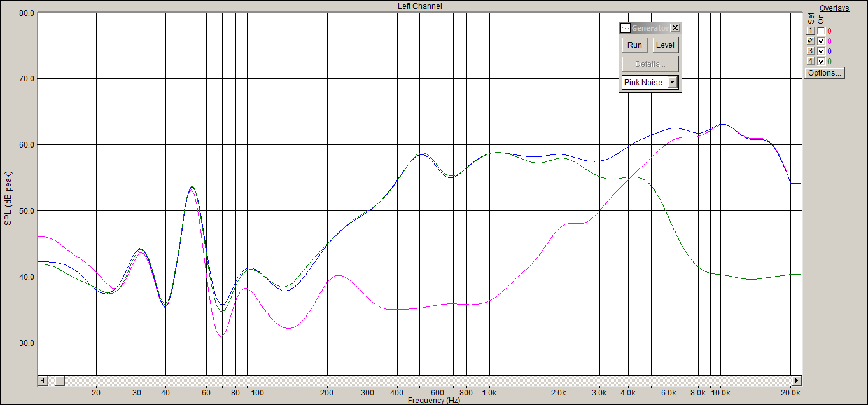
Task: Click the 60.0 SPL axis value
Action: tap(25, 145)
